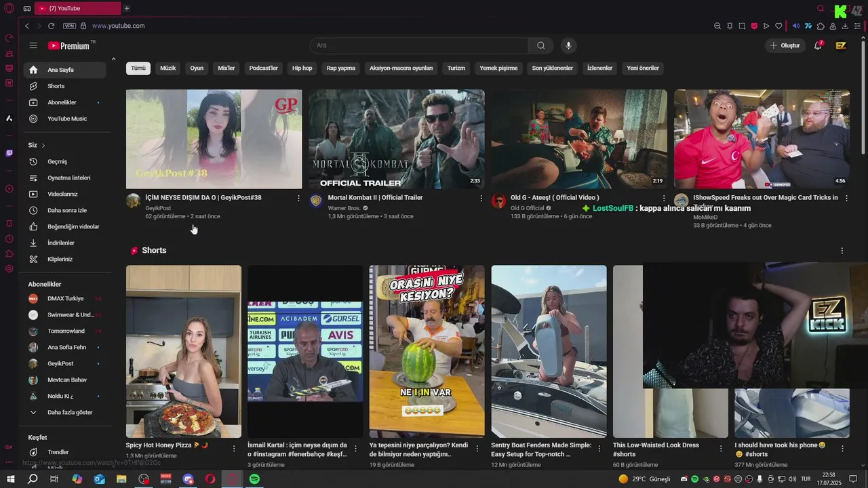Go to Ana Sayfa in the sidebar
The image size is (868, 488).
click(x=65, y=70)
